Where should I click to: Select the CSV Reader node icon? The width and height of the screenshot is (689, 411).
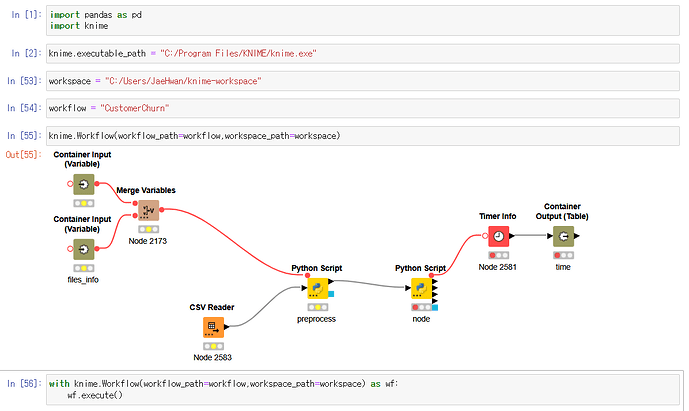click(x=213, y=328)
